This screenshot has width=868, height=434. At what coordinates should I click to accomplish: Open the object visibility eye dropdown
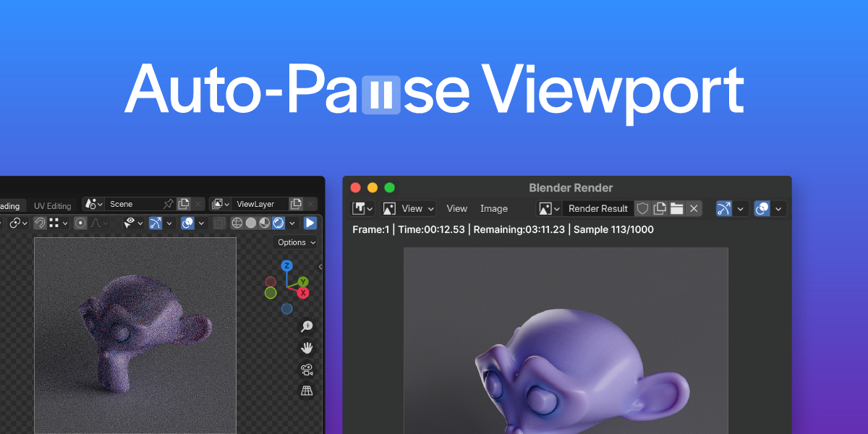[133, 223]
